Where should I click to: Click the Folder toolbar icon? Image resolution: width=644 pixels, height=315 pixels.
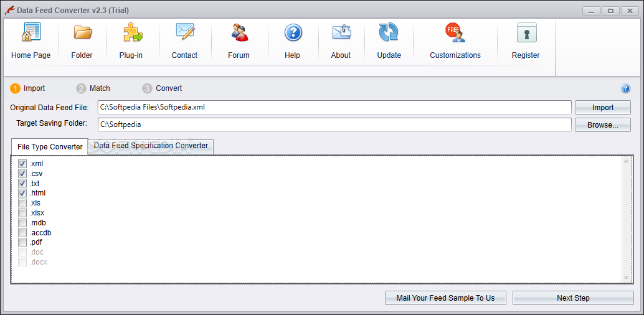coord(83,32)
